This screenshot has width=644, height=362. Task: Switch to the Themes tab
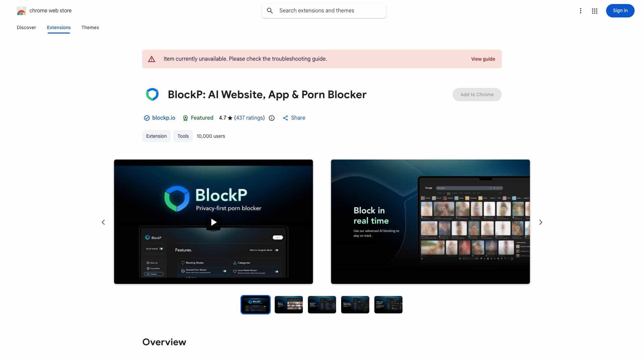pos(90,27)
